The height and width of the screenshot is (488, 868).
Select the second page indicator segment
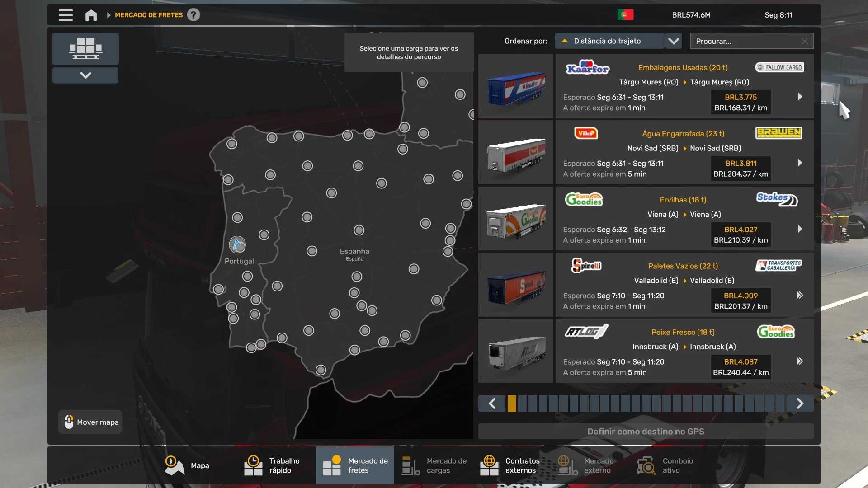522,403
